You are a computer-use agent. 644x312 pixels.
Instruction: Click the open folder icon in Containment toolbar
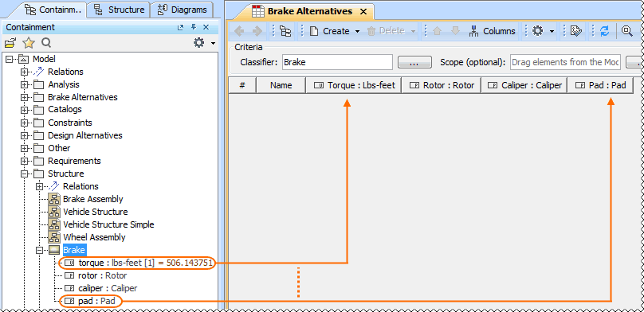click(x=10, y=43)
